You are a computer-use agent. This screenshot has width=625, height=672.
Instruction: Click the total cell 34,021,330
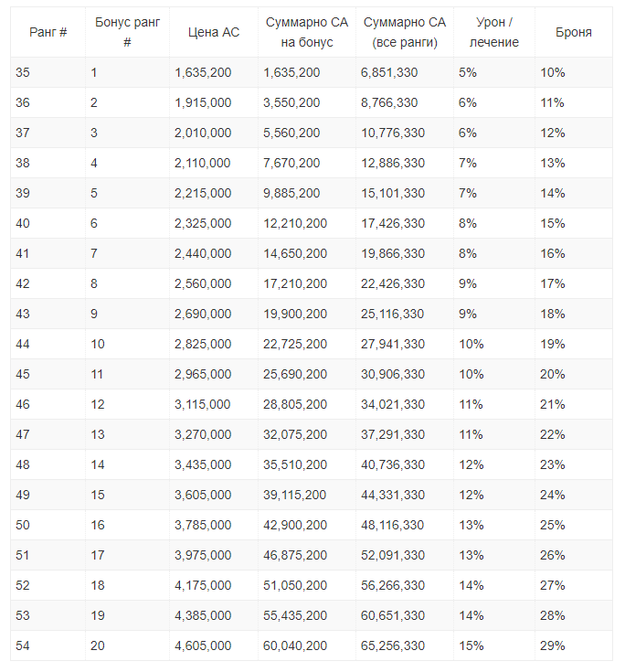(393, 404)
